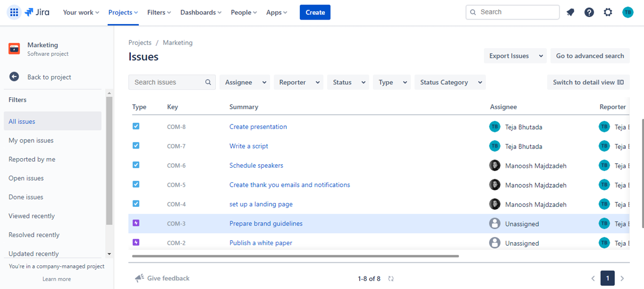Click the task type icon for COM-7
644x289 pixels.
(x=136, y=146)
